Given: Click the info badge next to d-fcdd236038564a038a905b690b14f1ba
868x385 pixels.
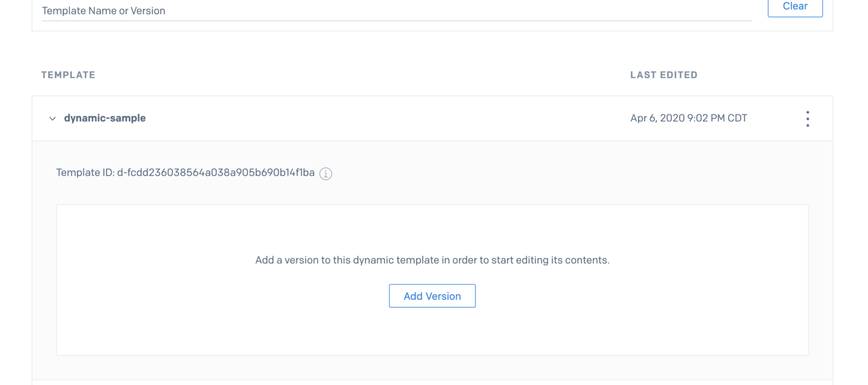Looking at the screenshot, I should [x=325, y=174].
